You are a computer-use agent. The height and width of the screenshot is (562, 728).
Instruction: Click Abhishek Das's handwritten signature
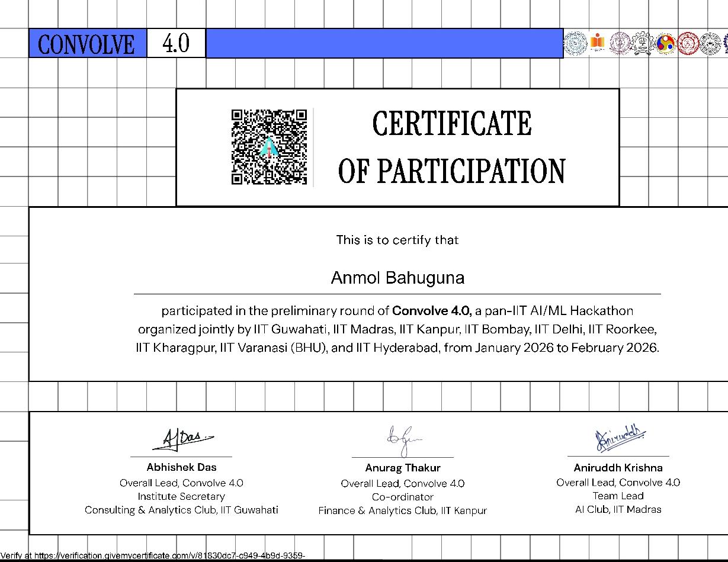click(x=184, y=440)
